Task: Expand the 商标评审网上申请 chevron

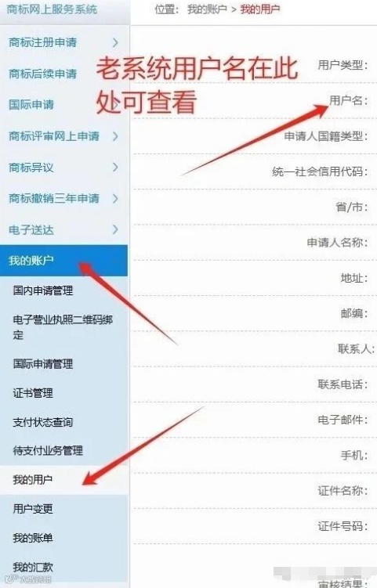Action: [x=115, y=136]
